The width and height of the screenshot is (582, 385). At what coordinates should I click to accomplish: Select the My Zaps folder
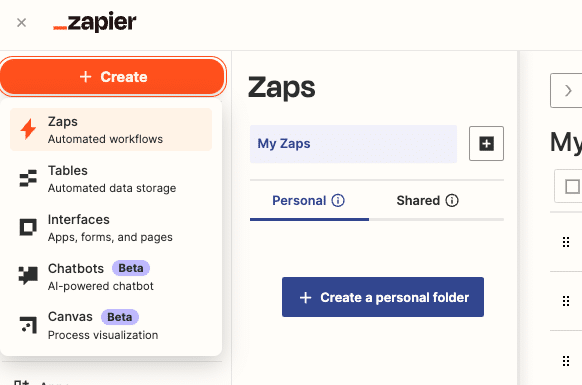tap(353, 144)
